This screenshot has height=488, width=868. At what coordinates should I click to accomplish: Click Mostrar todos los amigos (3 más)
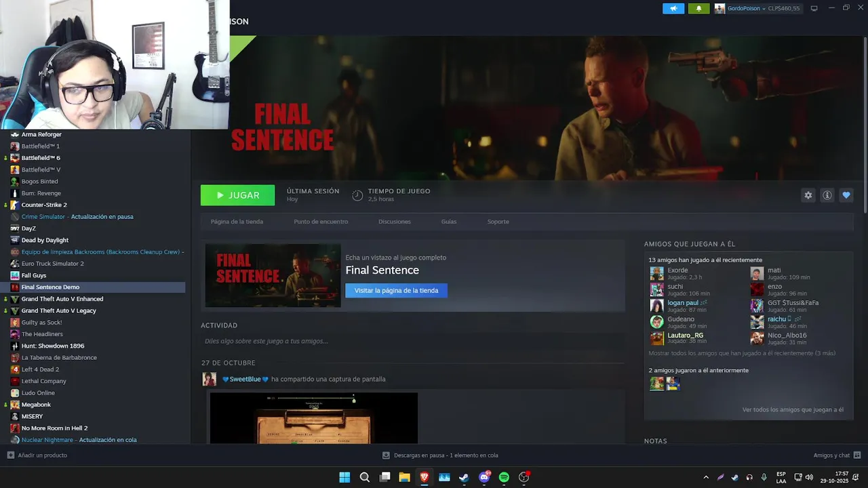coord(742,353)
